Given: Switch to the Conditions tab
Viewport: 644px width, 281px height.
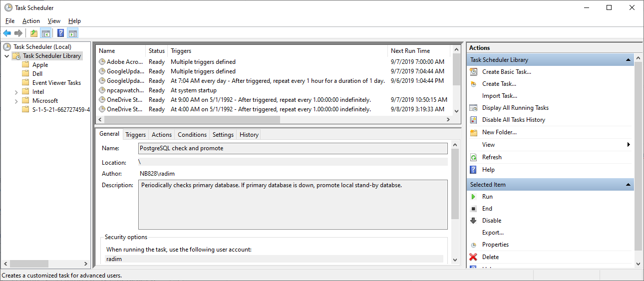Looking at the screenshot, I should coord(192,135).
